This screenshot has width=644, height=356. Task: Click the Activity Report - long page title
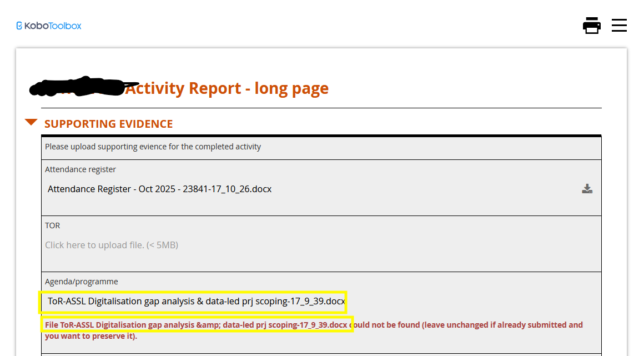[227, 88]
